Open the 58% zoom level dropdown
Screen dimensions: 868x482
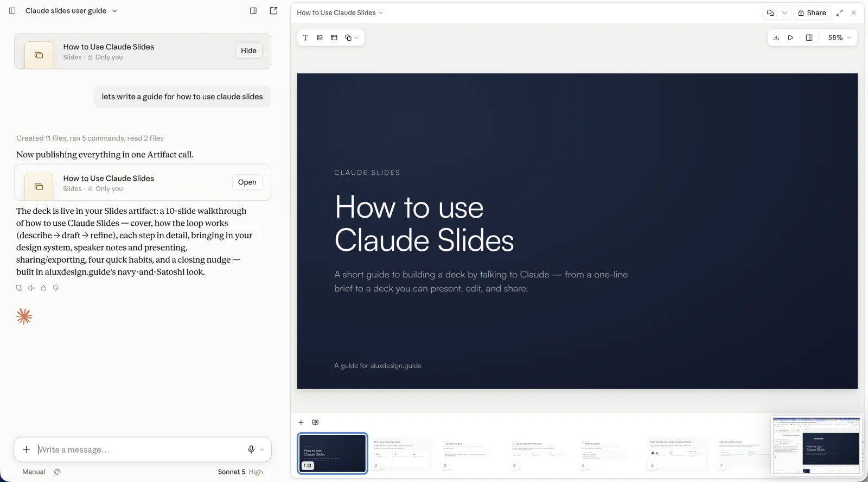(839, 37)
